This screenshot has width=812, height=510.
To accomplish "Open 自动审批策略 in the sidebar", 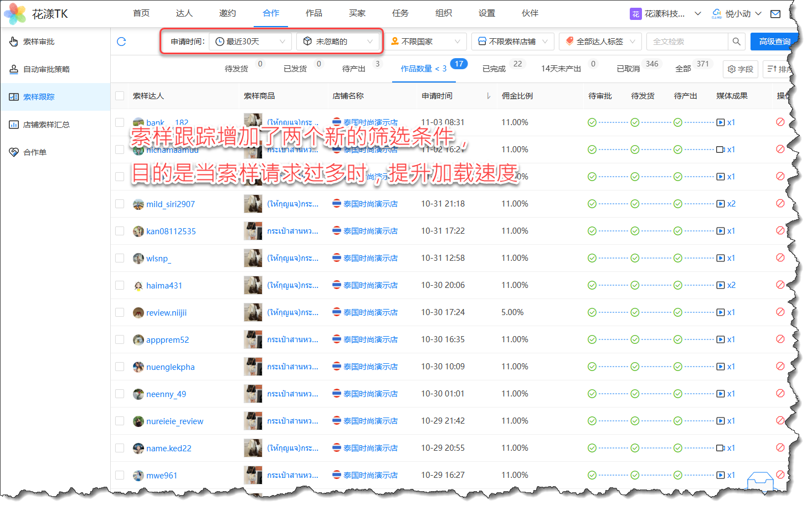I will [47, 69].
